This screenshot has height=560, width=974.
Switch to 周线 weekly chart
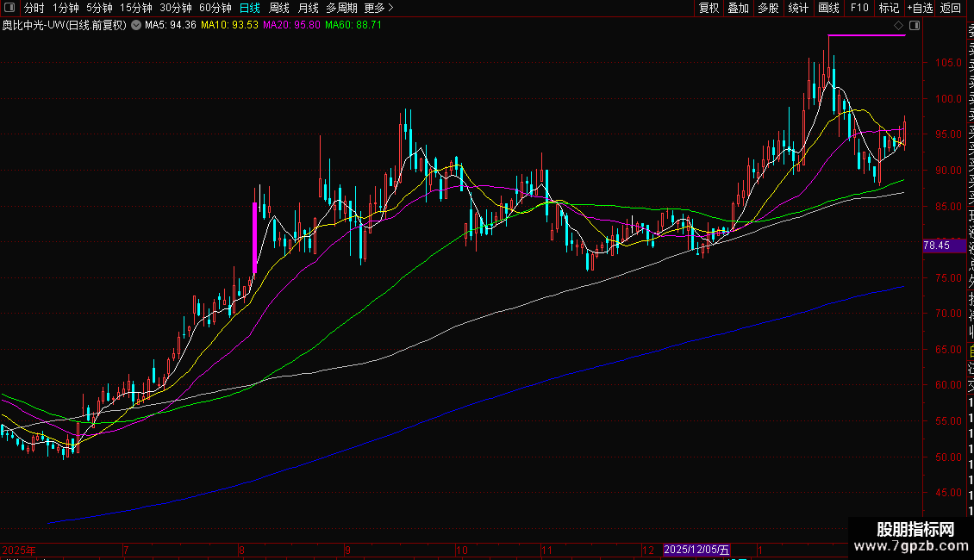click(279, 8)
